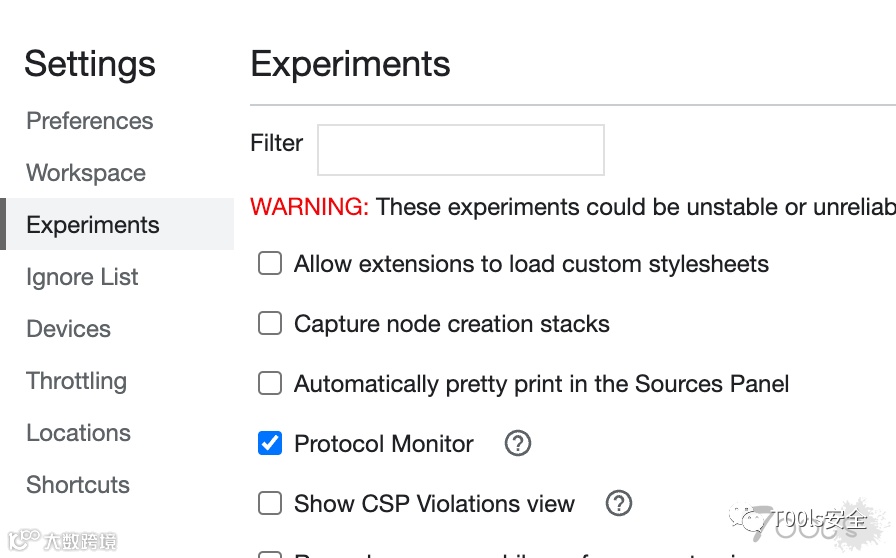Switch to the Workspace tab
The height and width of the screenshot is (558, 896).
tap(86, 173)
